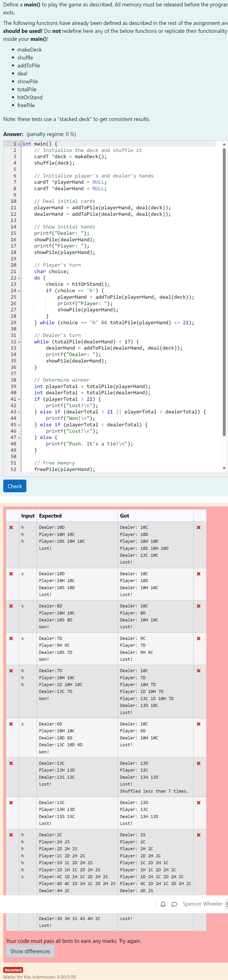Click the 'showPile' list item
The height and width of the screenshot is (980, 228).
(27, 82)
